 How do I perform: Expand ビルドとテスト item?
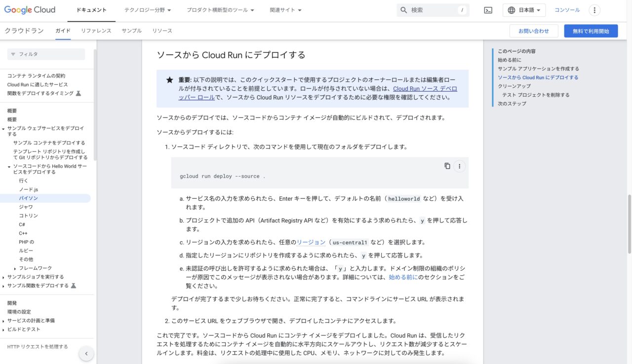tap(3, 329)
